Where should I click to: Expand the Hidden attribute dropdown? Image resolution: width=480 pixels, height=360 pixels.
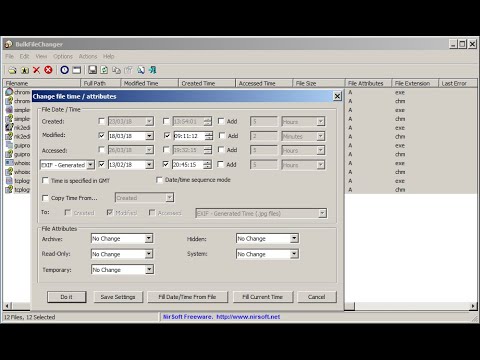(294, 238)
